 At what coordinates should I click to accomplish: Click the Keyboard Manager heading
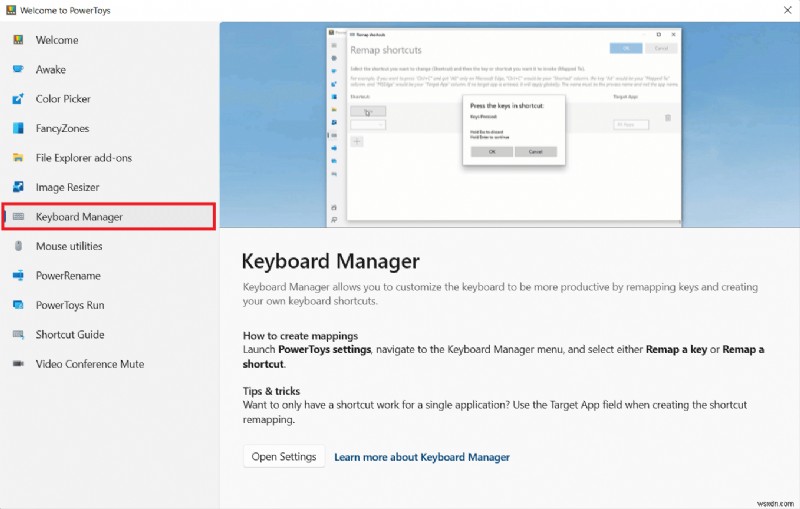330,261
